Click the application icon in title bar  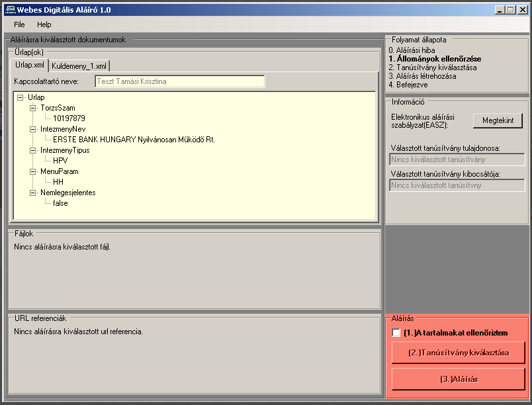(x=10, y=10)
